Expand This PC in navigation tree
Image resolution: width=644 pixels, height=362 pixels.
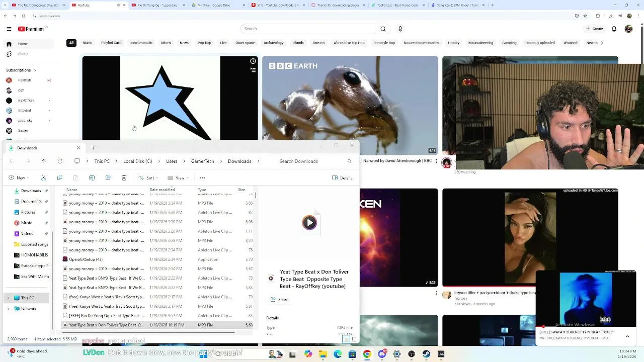pyautogui.click(x=8, y=298)
